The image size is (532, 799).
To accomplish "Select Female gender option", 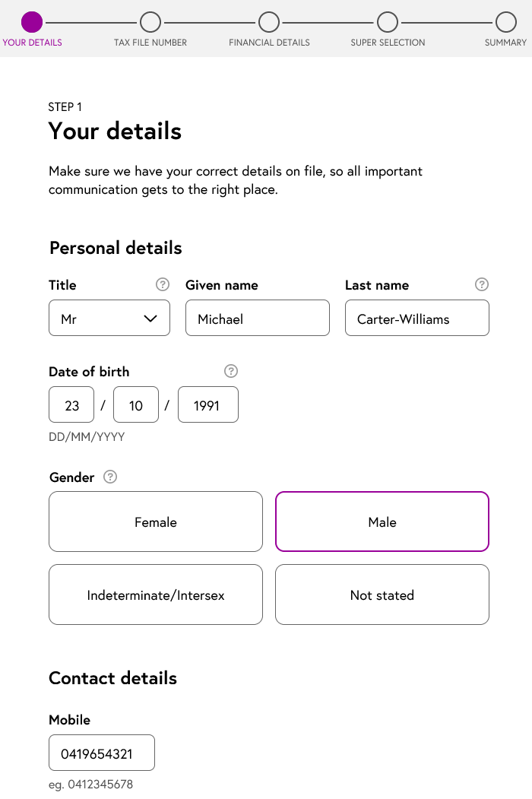I will pyautogui.click(x=156, y=522).
